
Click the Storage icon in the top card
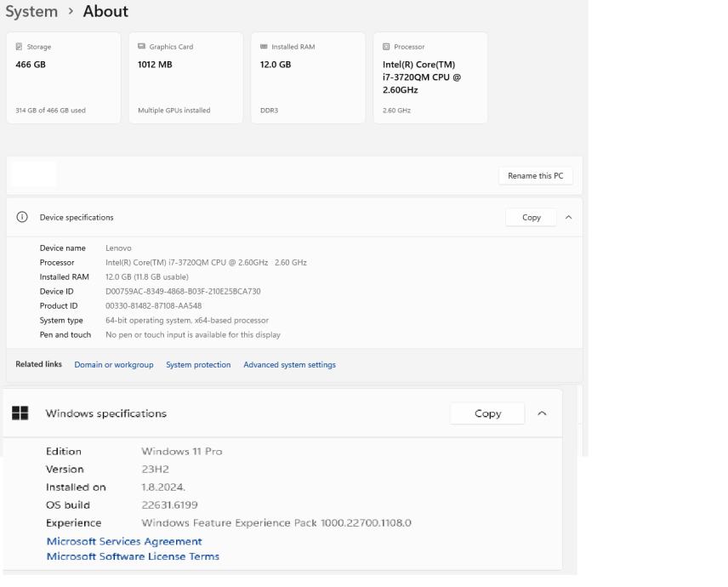tap(20, 47)
